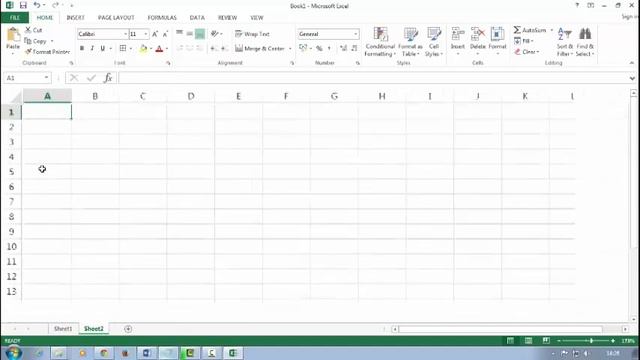Switch to the PAGE LAYOUT tab
This screenshot has width=640, height=360.
pos(116,18)
